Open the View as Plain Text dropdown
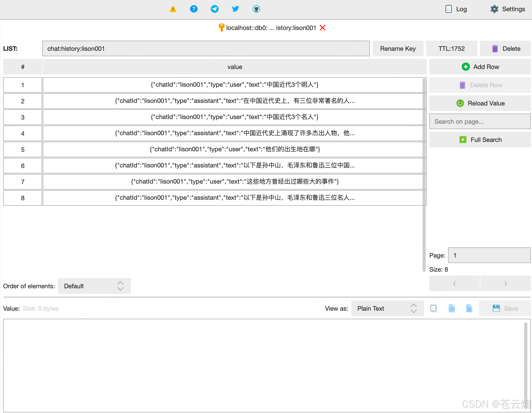This screenshot has width=532, height=413. pos(387,308)
